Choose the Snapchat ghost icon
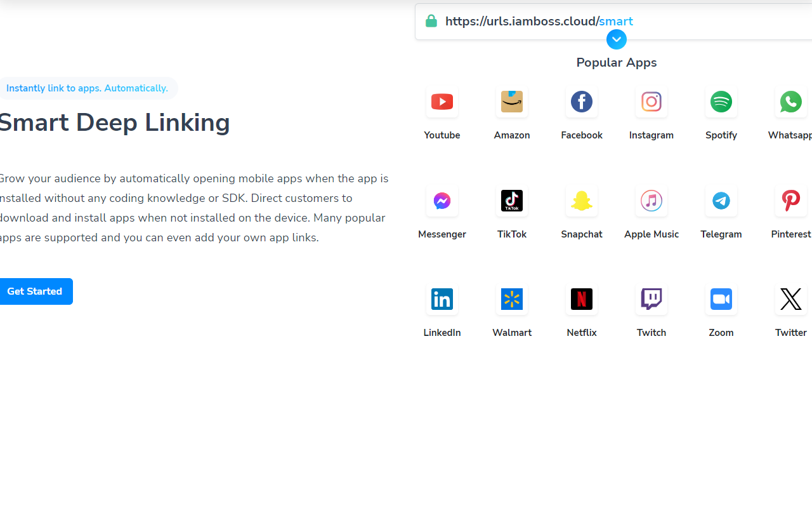The width and height of the screenshot is (812, 508). click(582, 201)
